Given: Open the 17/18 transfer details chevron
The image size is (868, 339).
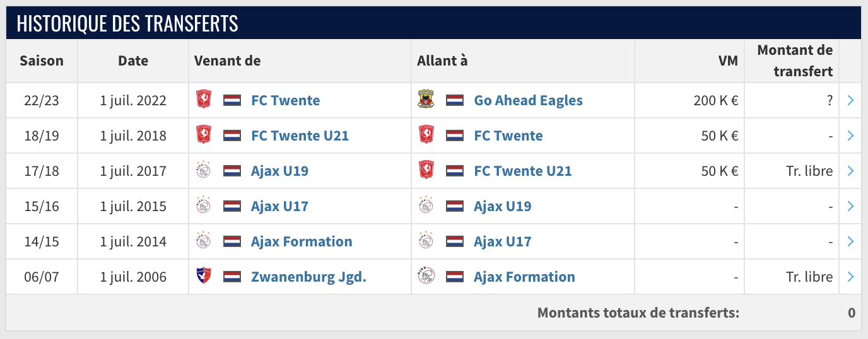Looking at the screenshot, I should 850,171.
